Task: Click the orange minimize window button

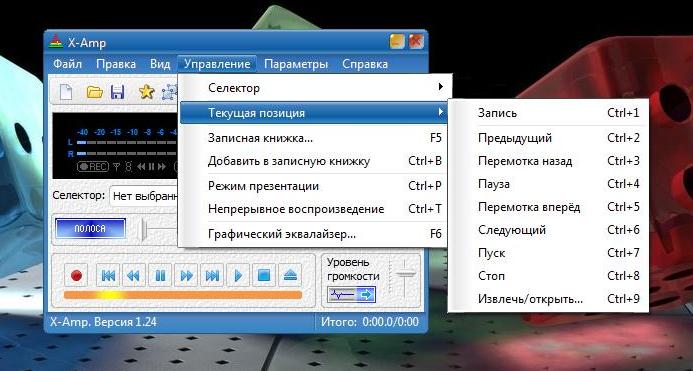Action: [x=397, y=42]
